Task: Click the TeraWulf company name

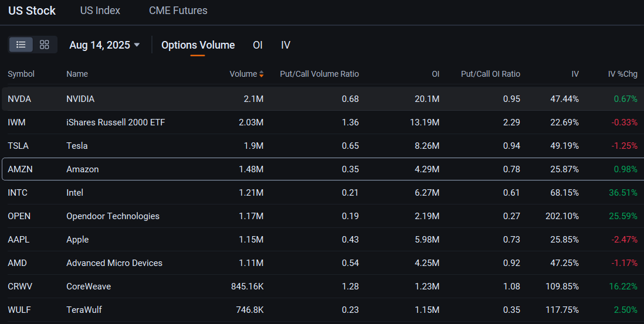Action: 84,309
